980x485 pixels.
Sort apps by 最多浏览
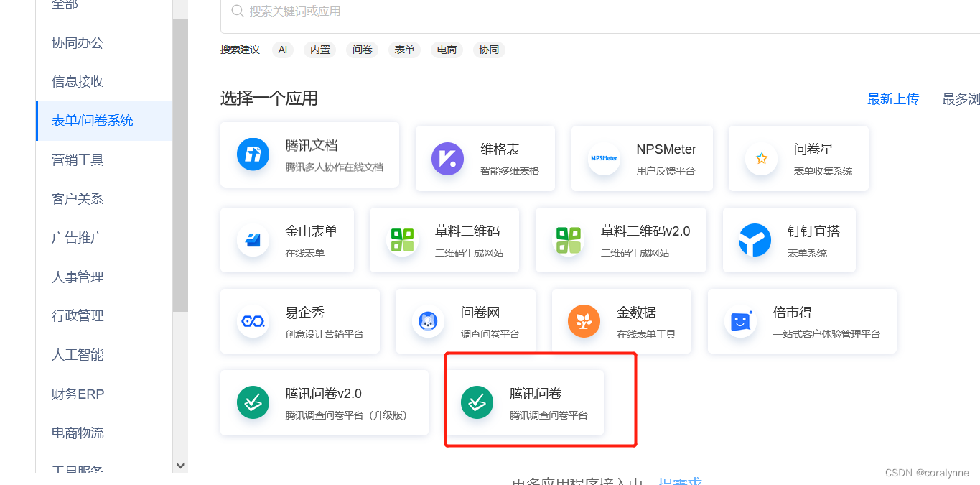(x=961, y=99)
